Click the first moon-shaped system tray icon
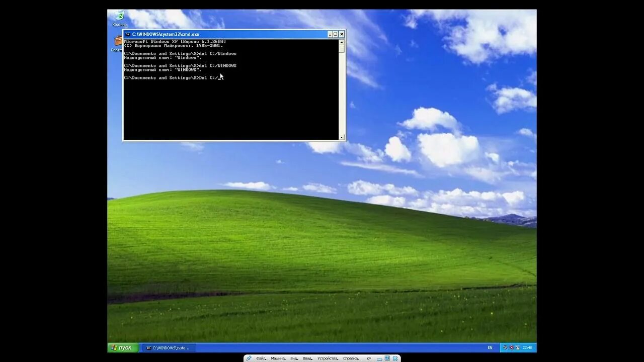Screen dimensions: 644x362 click(x=505, y=347)
